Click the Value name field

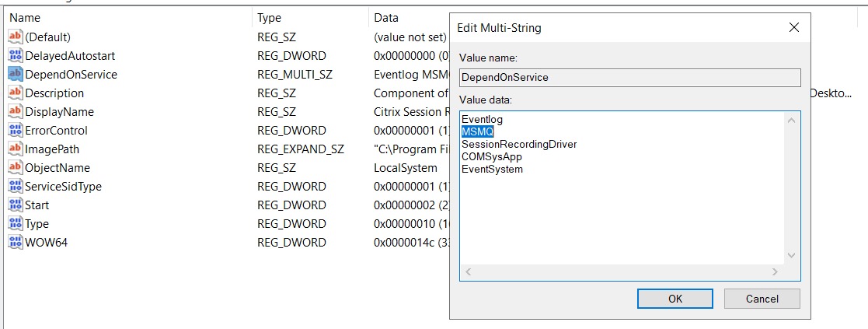click(629, 78)
